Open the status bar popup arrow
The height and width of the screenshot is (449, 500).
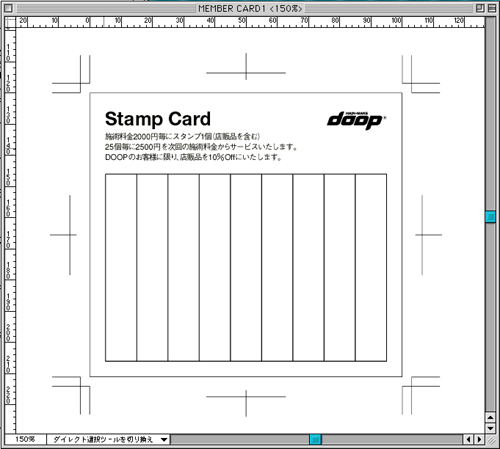click(164, 440)
